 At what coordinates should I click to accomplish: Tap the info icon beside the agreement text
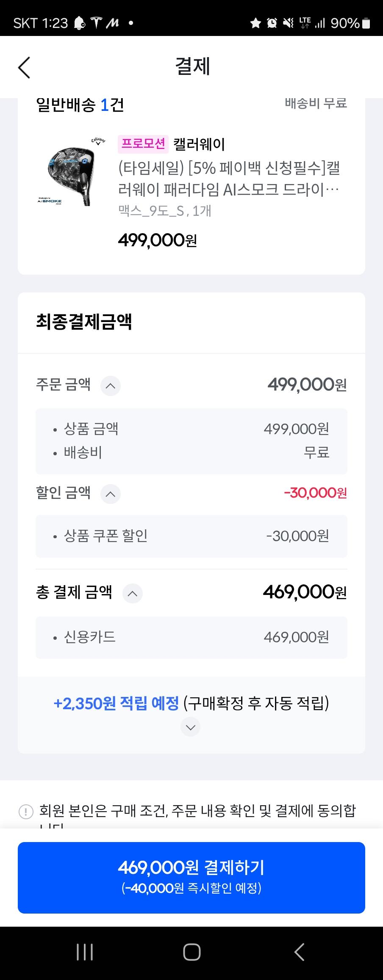pyautogui.click(x=26, y=812)
